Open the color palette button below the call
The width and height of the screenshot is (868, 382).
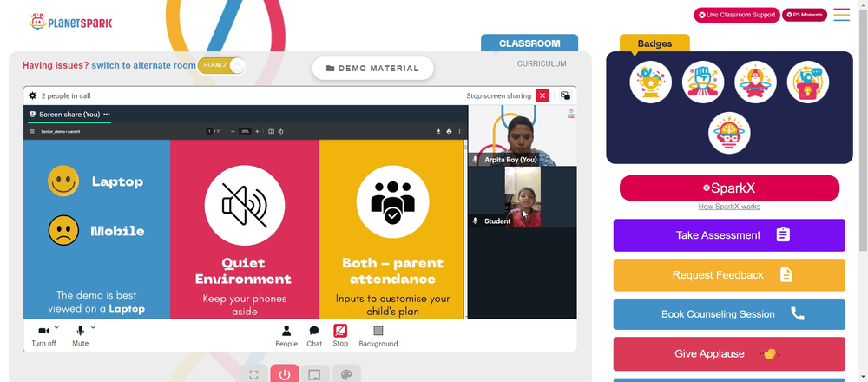click(346, 374)
